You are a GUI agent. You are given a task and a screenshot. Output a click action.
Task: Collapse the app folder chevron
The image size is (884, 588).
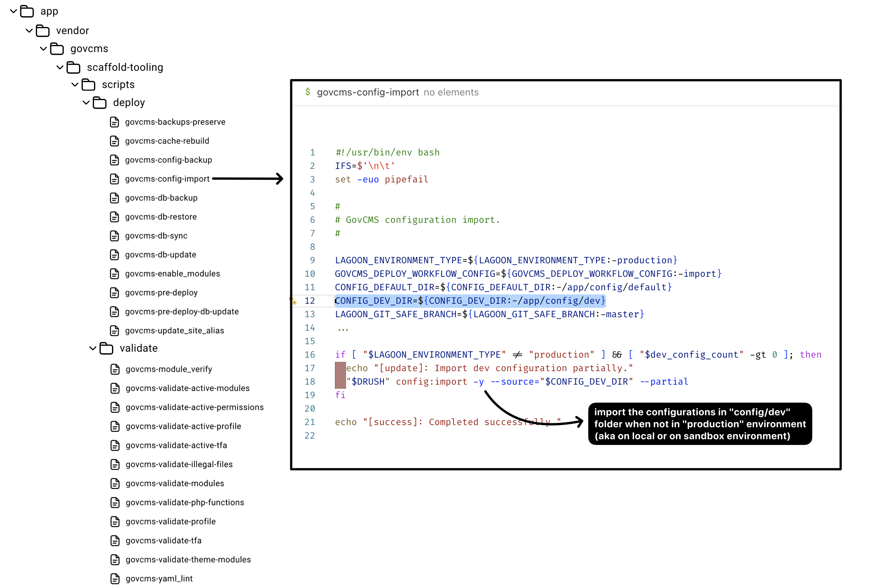(13, 11)
